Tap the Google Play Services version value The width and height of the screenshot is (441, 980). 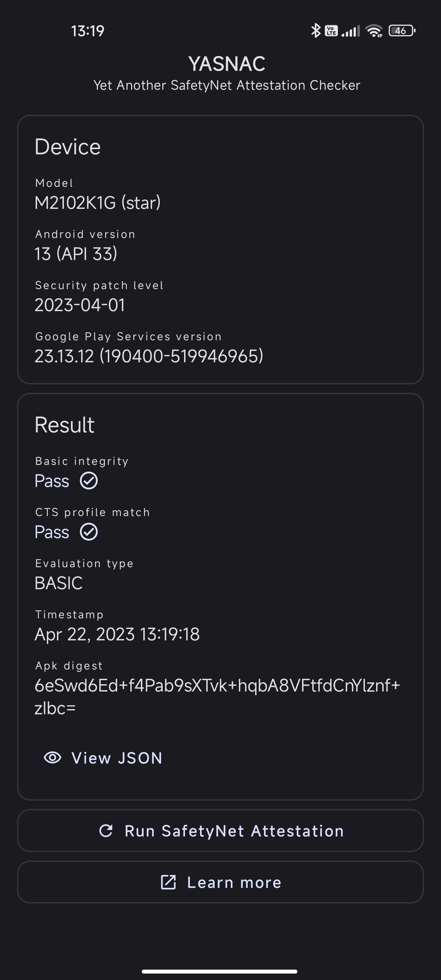149,356
